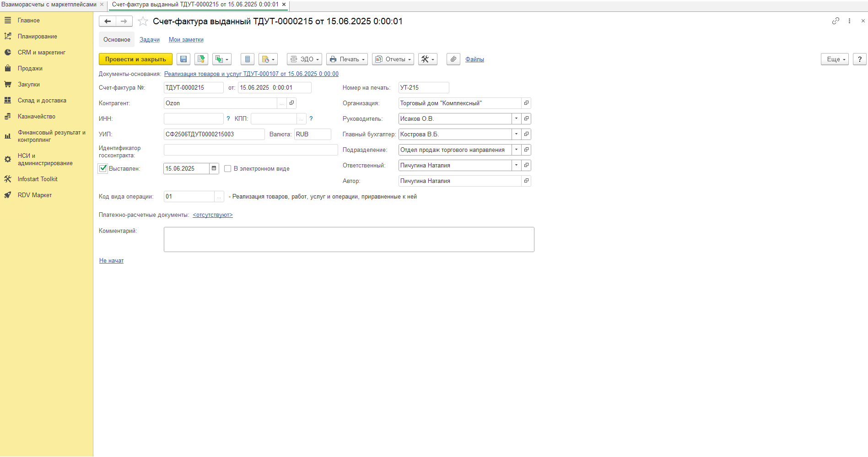Open the three-dot options menu in the header
The image size is (868, 457).
pyautogui.click(x=849, y=21)
